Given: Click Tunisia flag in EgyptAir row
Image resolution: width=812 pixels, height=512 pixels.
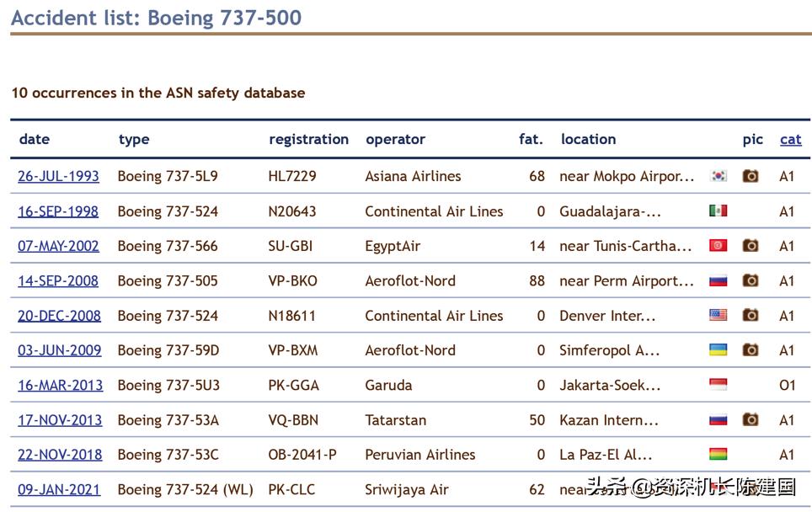Looking at the screenshot, I should click(718, 246).
